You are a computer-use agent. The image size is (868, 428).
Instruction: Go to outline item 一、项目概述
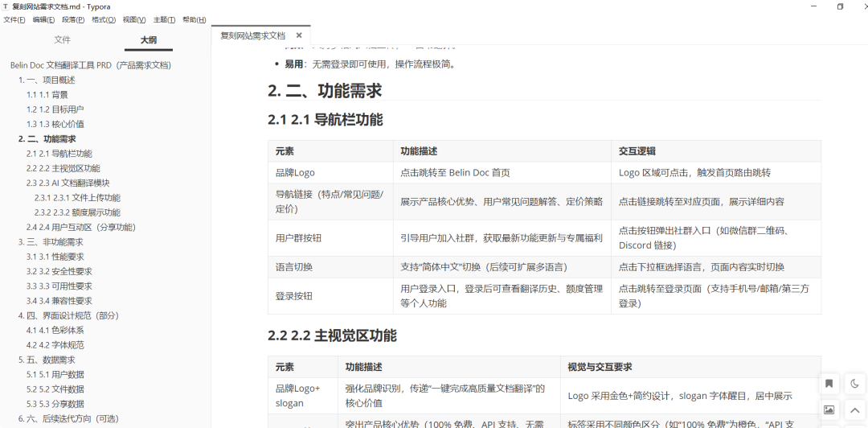tap(47, 80)
